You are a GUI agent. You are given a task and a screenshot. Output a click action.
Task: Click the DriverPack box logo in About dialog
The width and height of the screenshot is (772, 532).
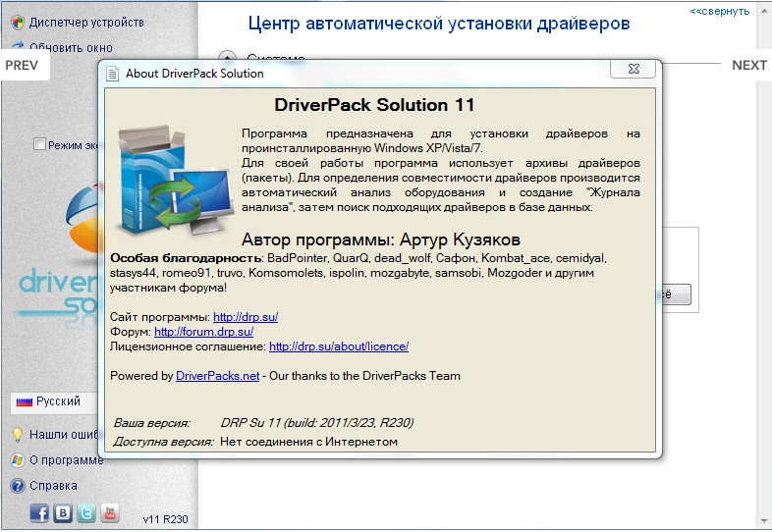[x=173, y=182]
